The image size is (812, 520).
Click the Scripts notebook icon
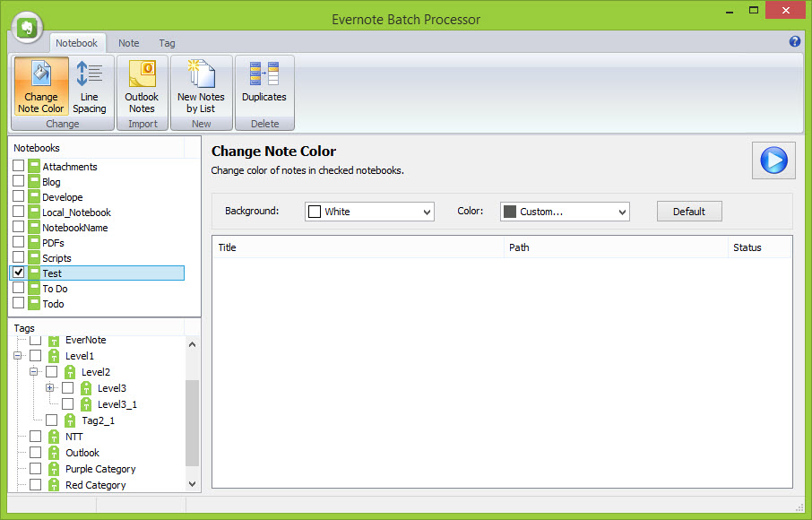[x=34, y=258]
